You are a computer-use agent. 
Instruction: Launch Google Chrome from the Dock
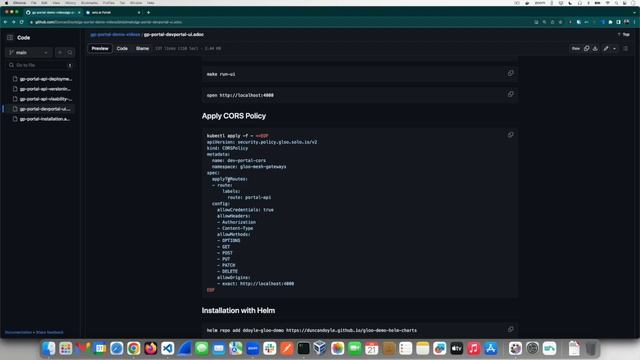pyautogui.click(x=133, y=348)
